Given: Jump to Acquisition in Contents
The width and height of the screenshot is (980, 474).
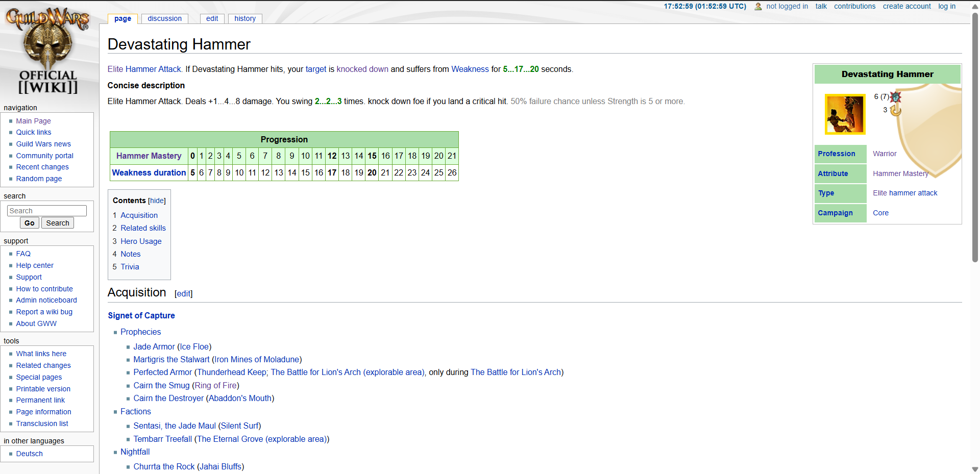Looking at the screenshot, I should pos(139,215).
